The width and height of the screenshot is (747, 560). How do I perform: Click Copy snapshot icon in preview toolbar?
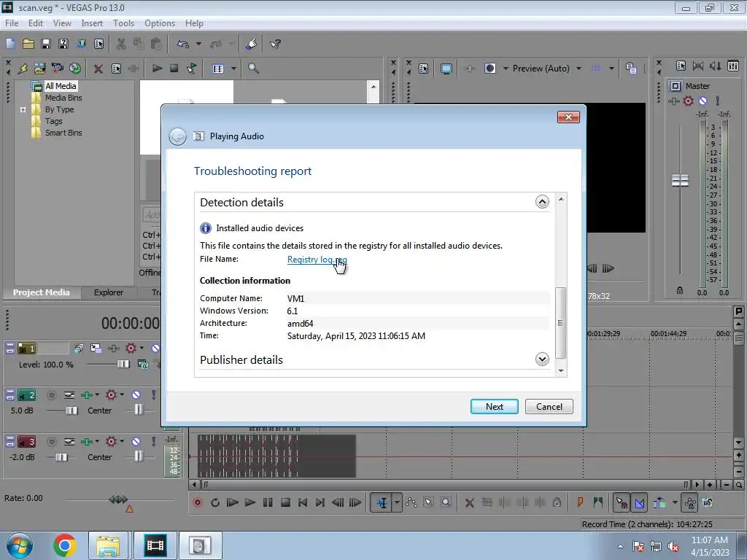631,69
